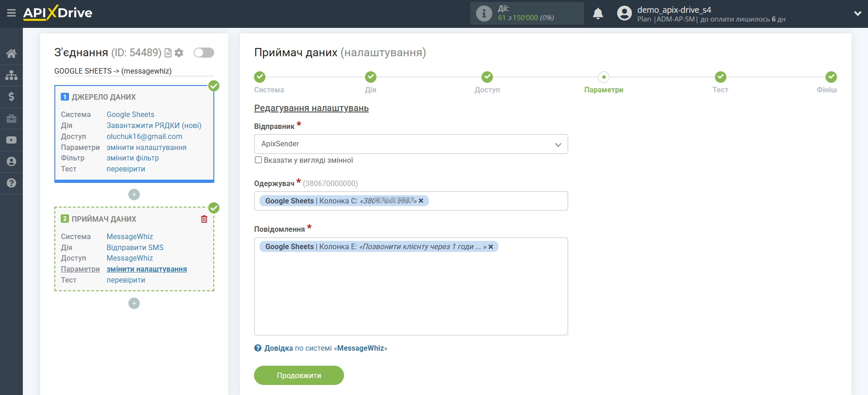868x395 pixels.
Task: Click the ApiX-Drive logo
Action: 58,13
